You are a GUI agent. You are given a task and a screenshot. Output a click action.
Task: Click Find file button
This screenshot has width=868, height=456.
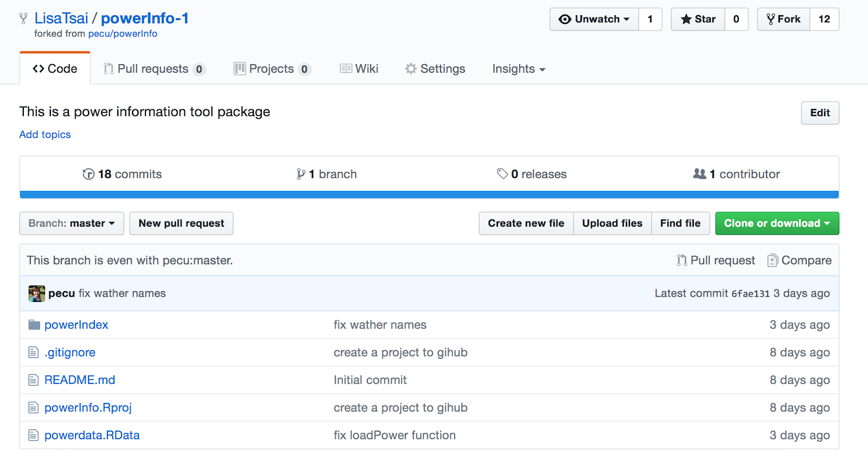click(680, 223)
